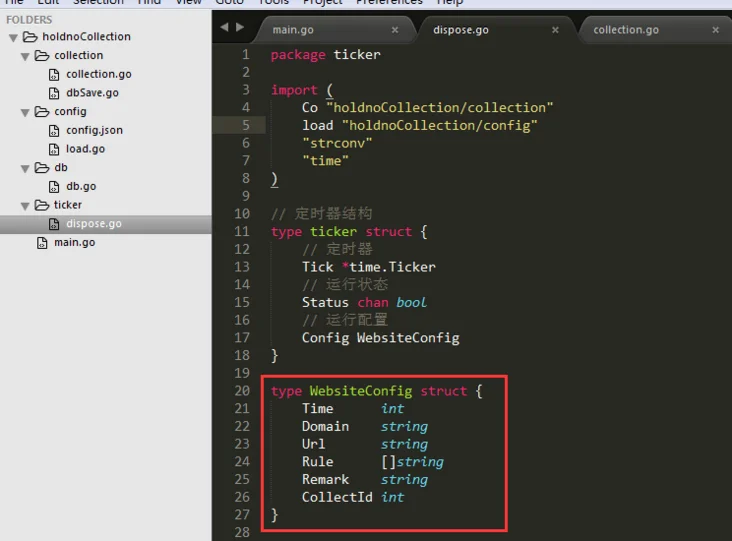Image resolution: width=732 pixels, height=541 pixels.
Task: Click the config.json file icon in sidebar
Action: pyautogui.click(x=56, y=130)
